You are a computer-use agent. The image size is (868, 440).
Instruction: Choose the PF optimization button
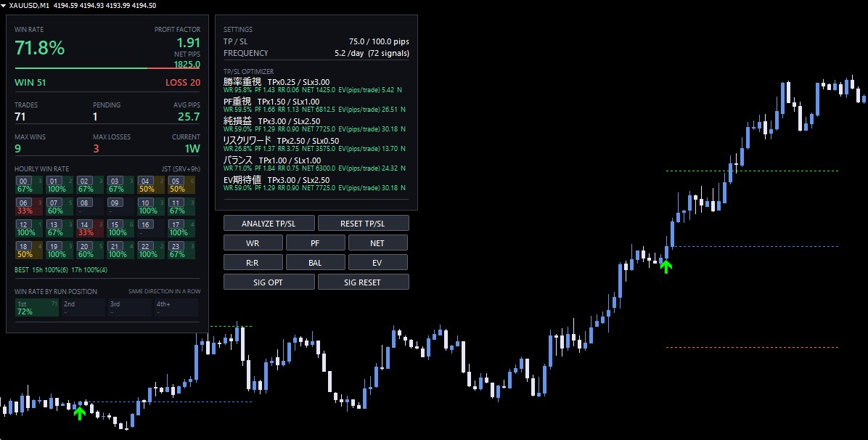[316, 243]
